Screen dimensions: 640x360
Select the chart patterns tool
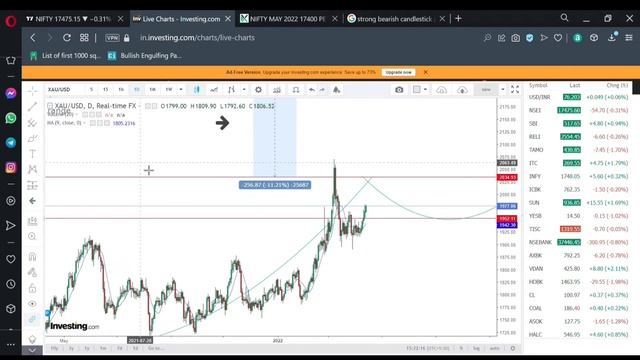click(32, 169)
